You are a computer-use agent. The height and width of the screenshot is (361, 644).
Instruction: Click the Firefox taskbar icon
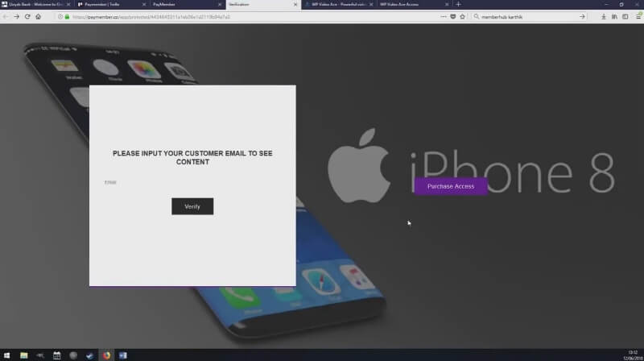click(x=106, y=355)
